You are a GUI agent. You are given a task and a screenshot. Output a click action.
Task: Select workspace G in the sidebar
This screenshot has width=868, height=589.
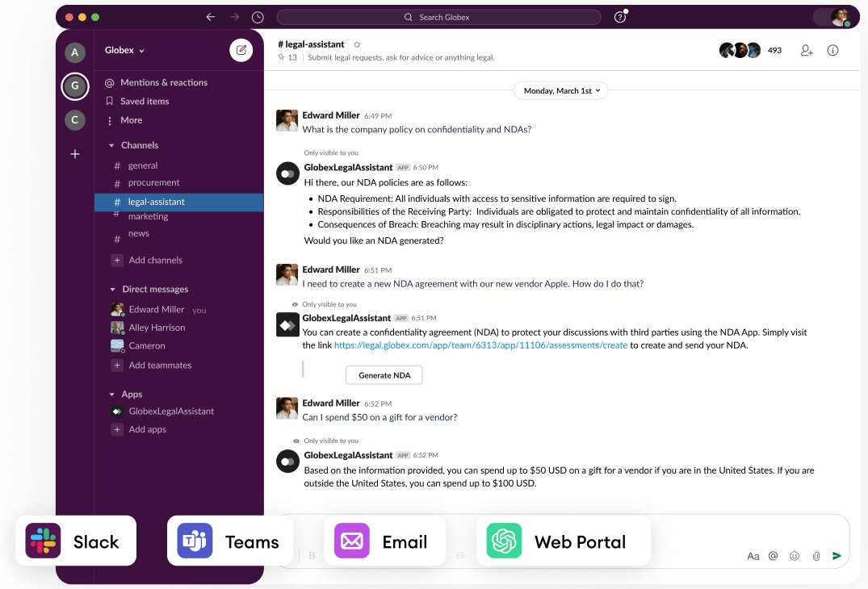[x=75, y=86]
